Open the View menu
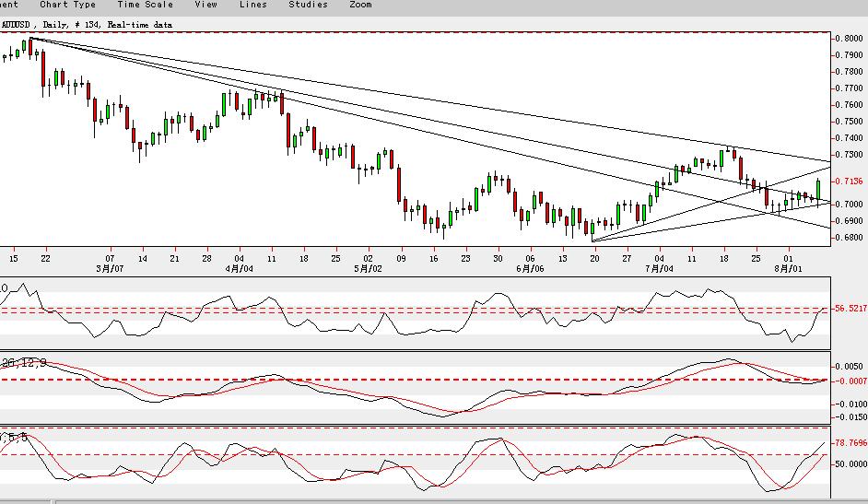The width and height of the screenshot is (868, 504). (206, 5)
